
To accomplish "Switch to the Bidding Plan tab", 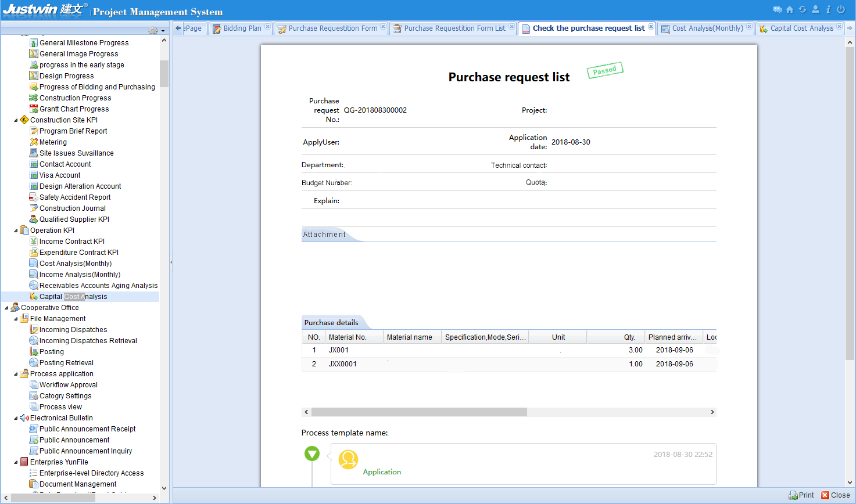I will [x=242, y=28].
